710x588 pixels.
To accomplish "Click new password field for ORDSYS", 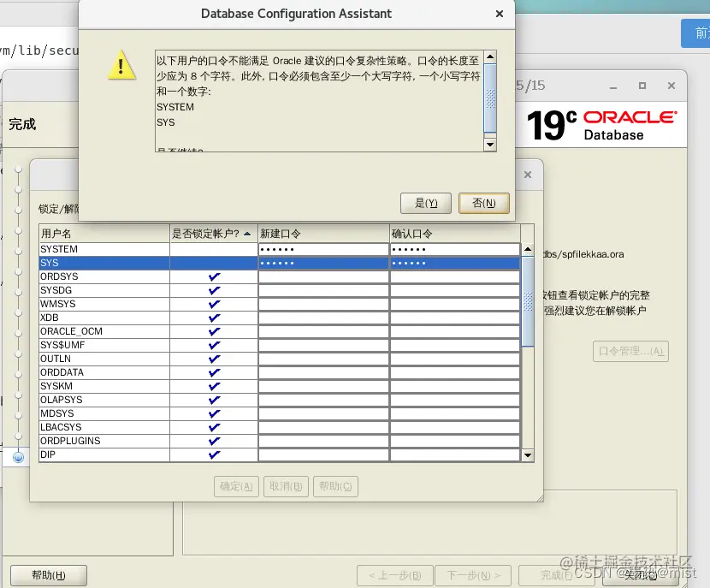I will pos(323,276).
